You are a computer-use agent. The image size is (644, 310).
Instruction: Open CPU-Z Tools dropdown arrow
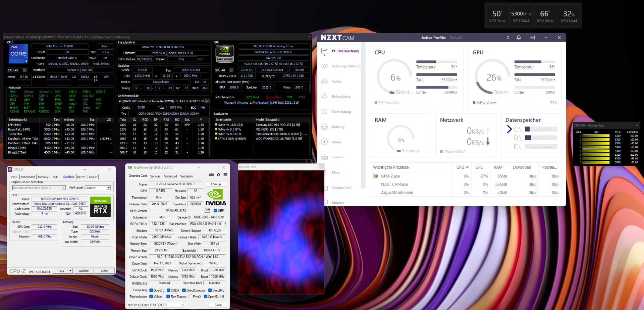[x=70, y=271]
